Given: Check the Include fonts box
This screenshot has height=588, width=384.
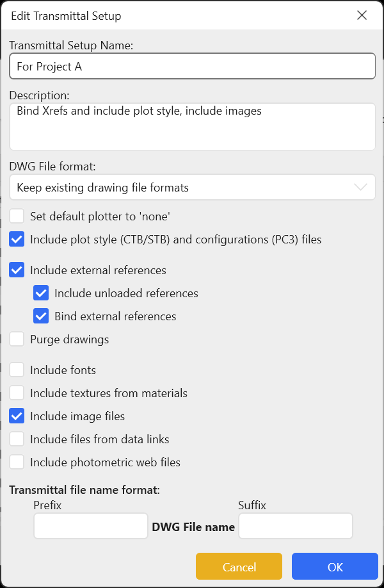Looking at the screenshot, I should click(x=17, y=370).
